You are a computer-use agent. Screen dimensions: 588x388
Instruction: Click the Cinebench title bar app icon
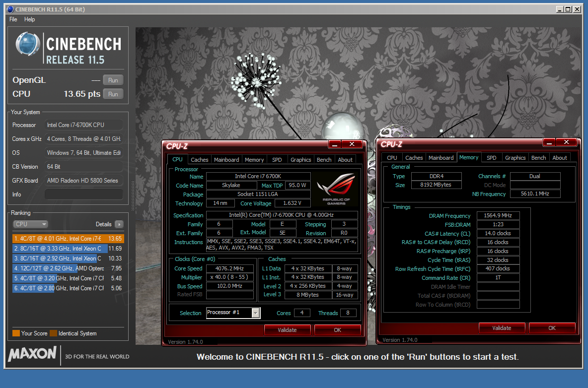click(10, 9)
